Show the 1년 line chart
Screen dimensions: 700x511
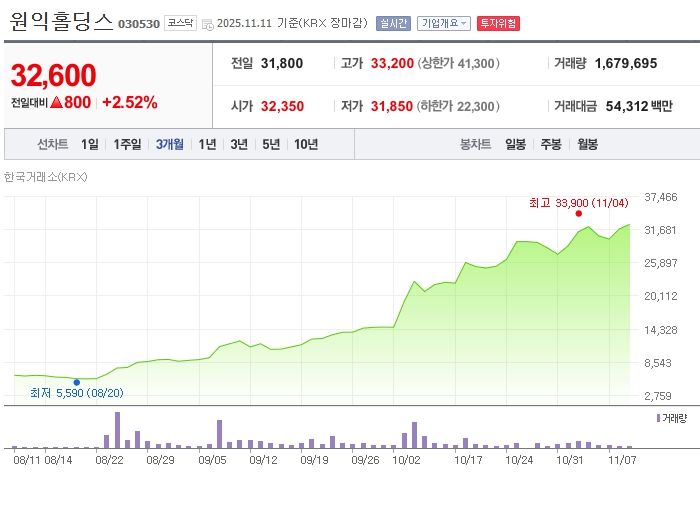207,144
